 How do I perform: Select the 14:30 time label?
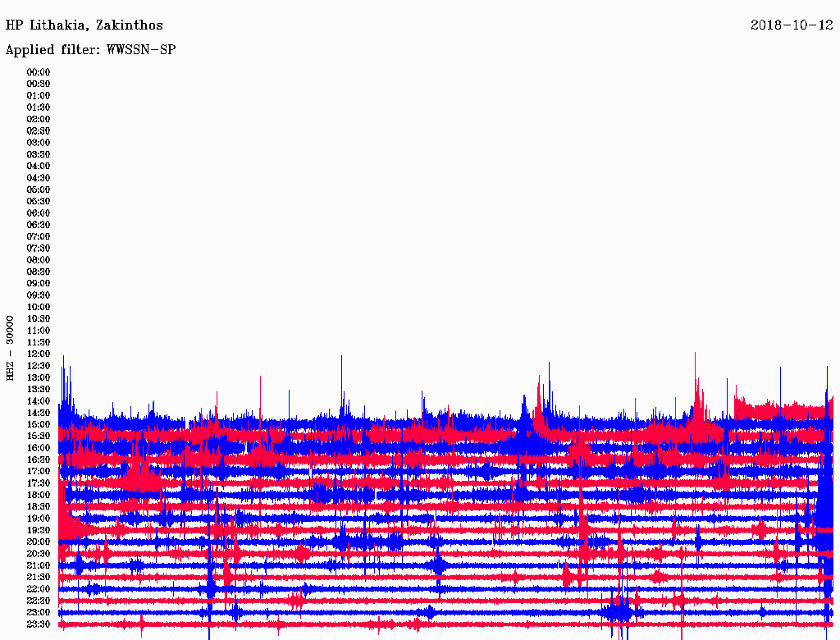[39, 413]
